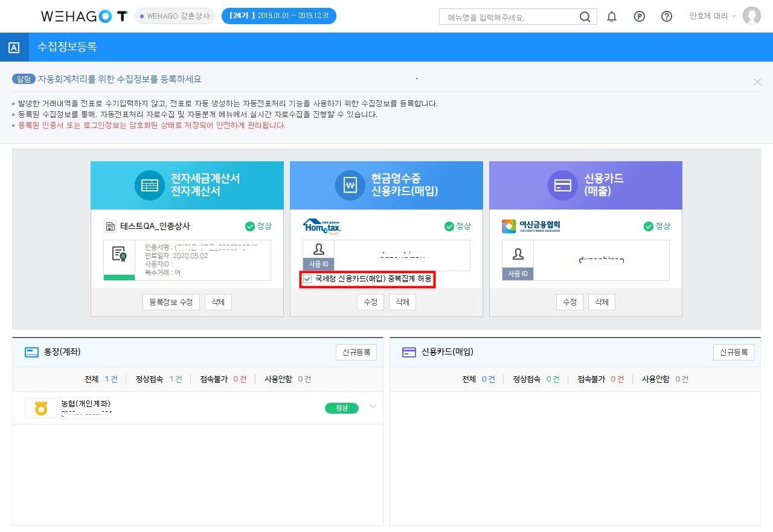Click the Hometax logo
Screen dimensions: 773x532
322,226
